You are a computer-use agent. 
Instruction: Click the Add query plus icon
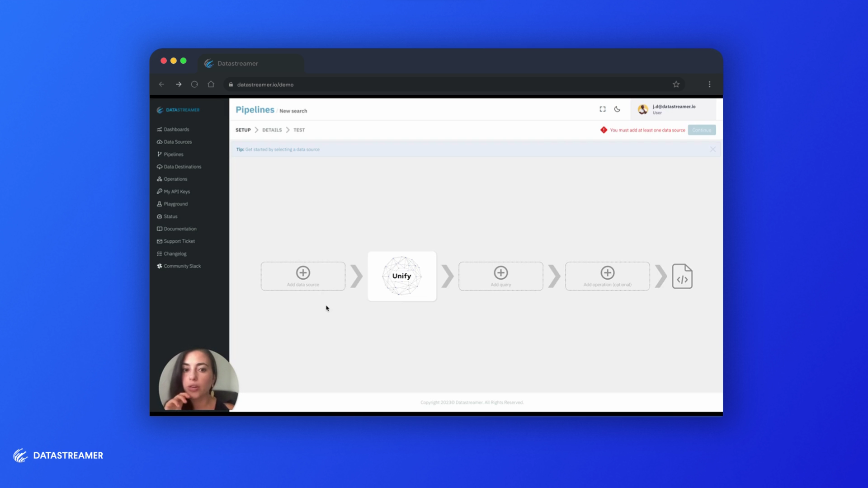[x=500, y=272]
